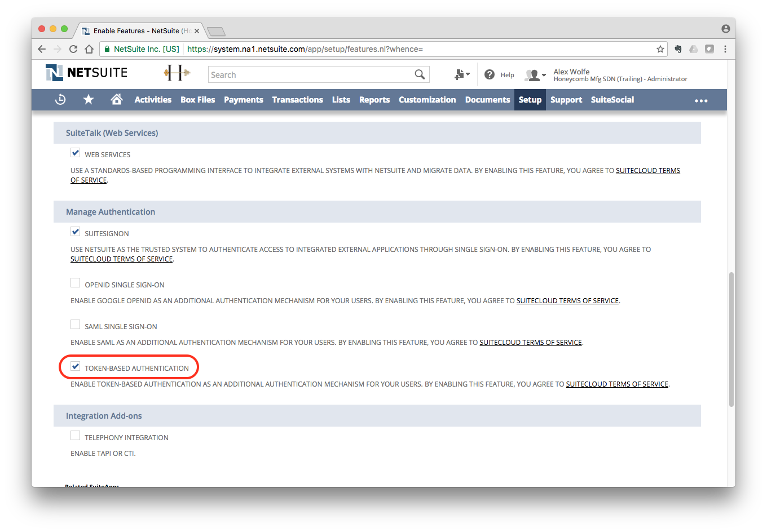Image resolution: width=767 pixels, height=532 pixels.
Task: Expand the navbar overflow dots
Action: click(x=701, y=101)
